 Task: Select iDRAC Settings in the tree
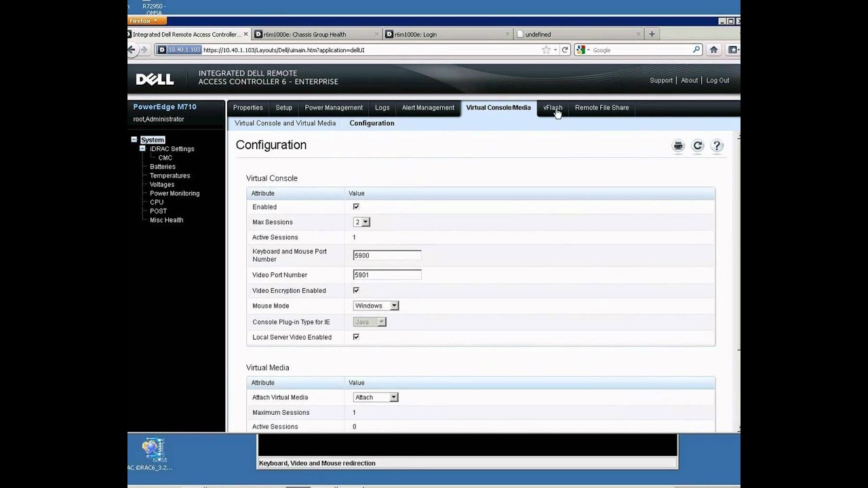coord(172,149)
